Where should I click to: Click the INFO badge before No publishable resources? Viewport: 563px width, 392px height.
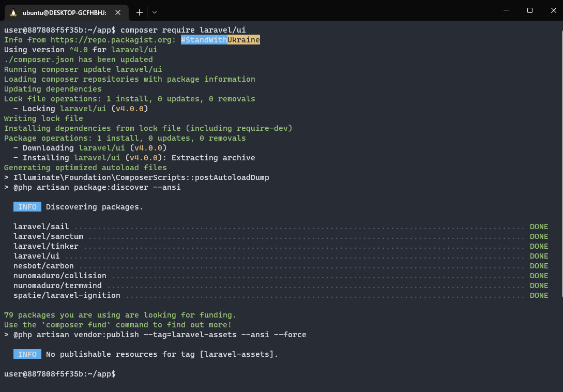(x=27, y=354)
